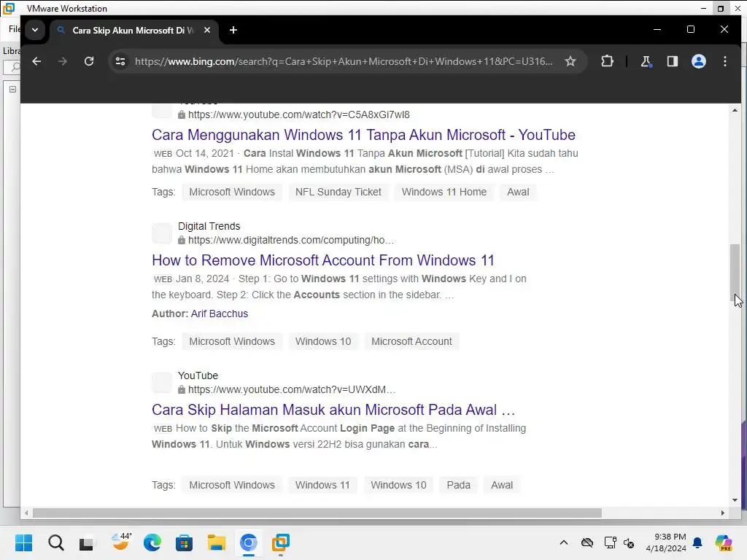
Task: Toggle the Chrome side panel
Action: (x=672, y=61)
